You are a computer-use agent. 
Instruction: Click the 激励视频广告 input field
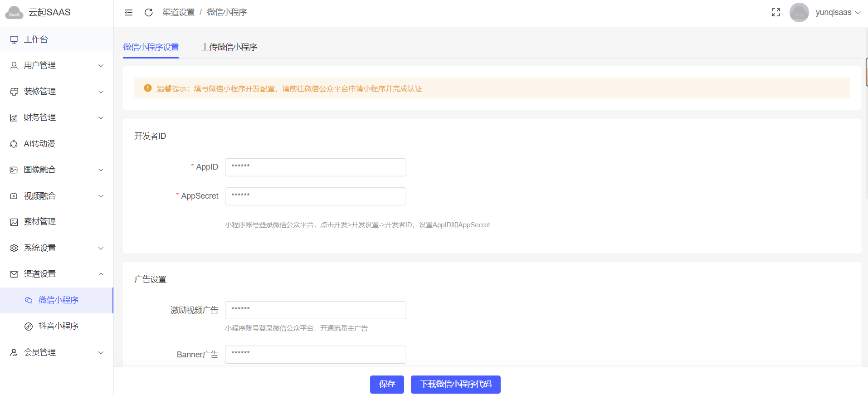click(315, 310)
